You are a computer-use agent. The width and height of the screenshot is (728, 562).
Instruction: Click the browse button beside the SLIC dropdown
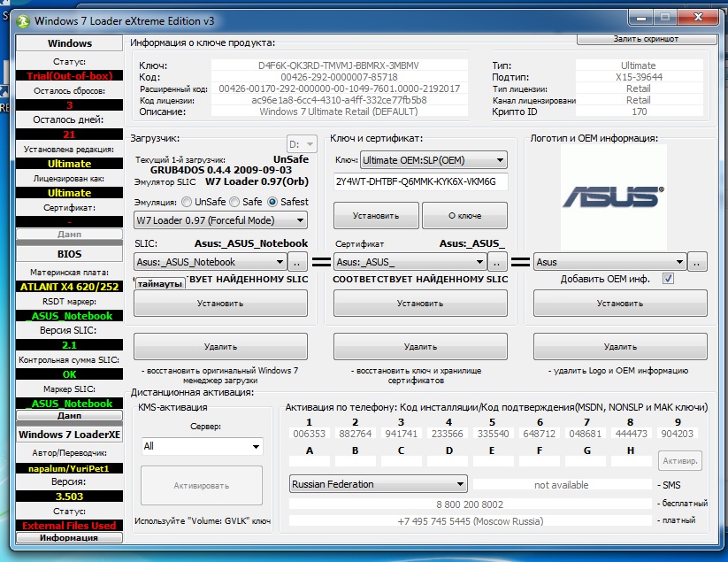click(297, 262)
